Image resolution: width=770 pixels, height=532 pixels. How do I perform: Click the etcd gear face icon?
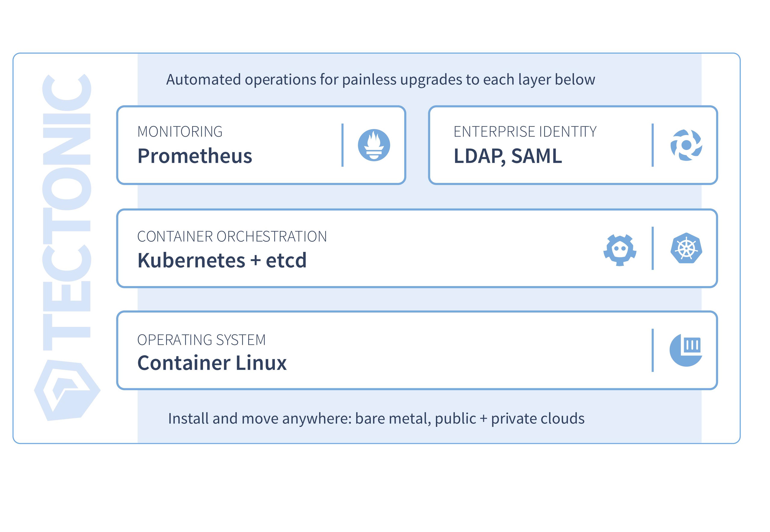[x=620, y=250]
